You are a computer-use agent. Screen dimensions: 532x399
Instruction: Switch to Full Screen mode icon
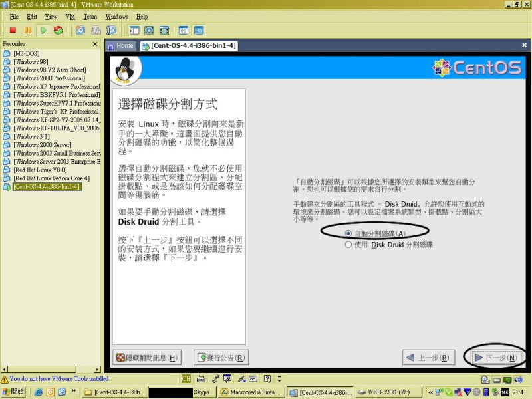point(149,30)
